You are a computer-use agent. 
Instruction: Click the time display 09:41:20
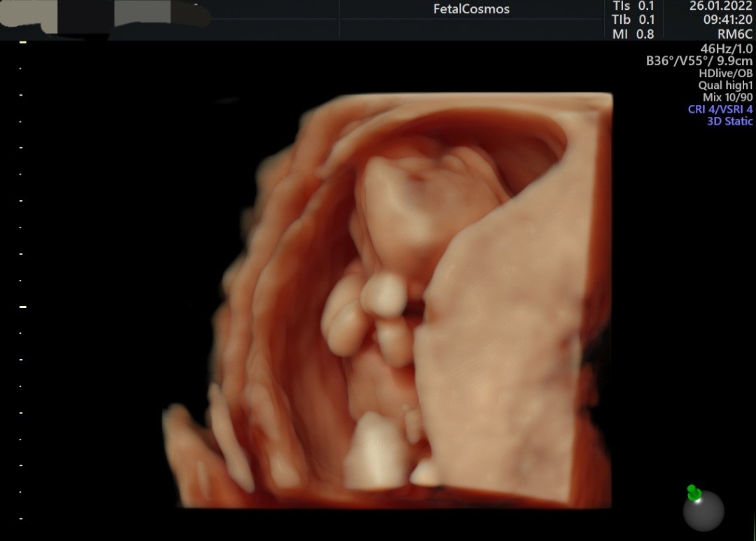pyautogui.click(x=727, y=20)
